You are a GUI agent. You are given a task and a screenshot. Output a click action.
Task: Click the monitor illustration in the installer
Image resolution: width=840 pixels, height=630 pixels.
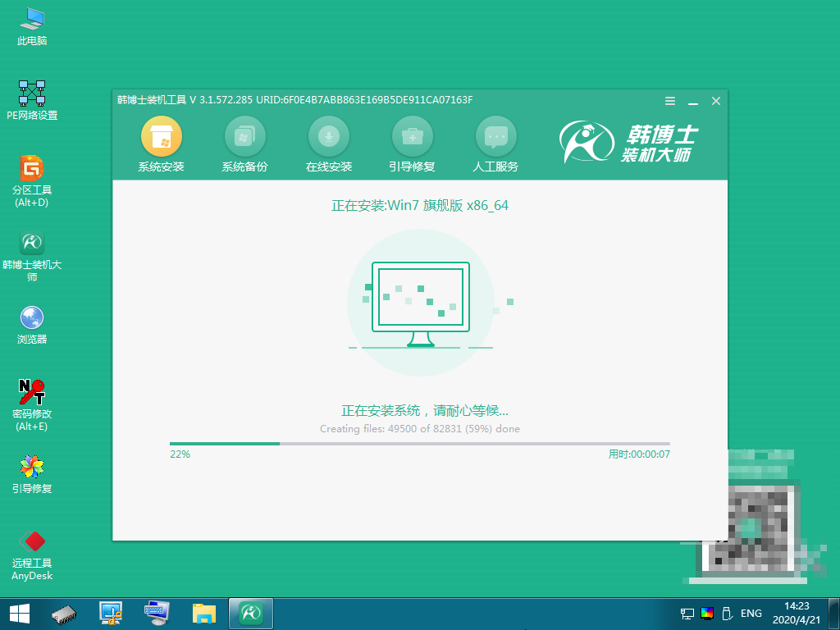[421, 304]
